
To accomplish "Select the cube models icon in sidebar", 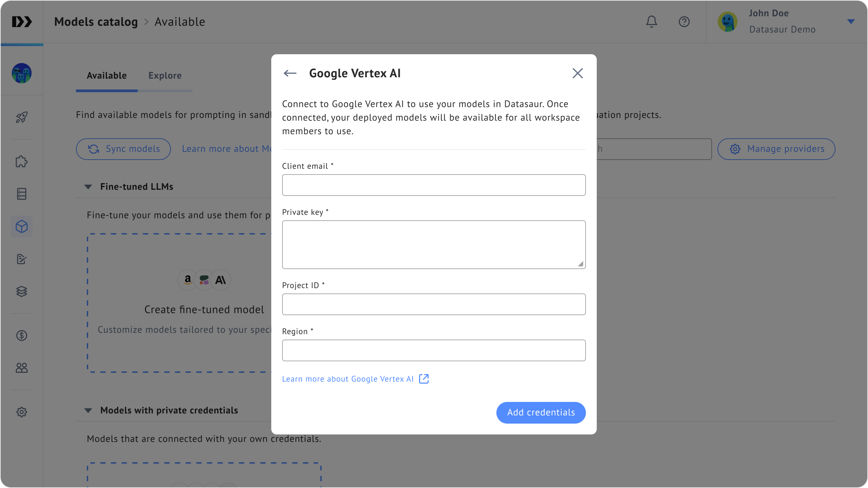I will 22,226.
